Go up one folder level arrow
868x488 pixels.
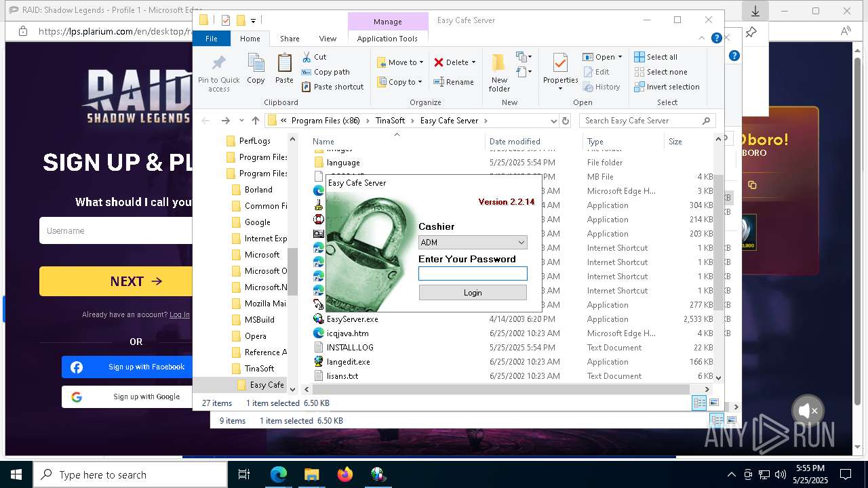255,121
